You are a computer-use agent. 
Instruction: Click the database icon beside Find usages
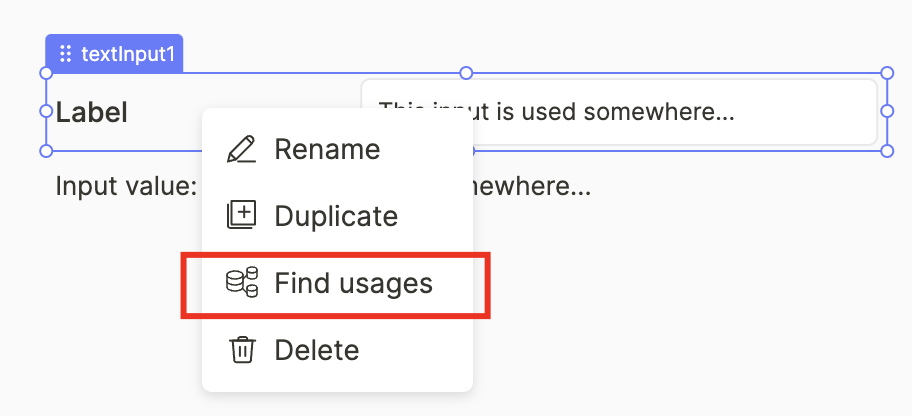pos(242,283)
